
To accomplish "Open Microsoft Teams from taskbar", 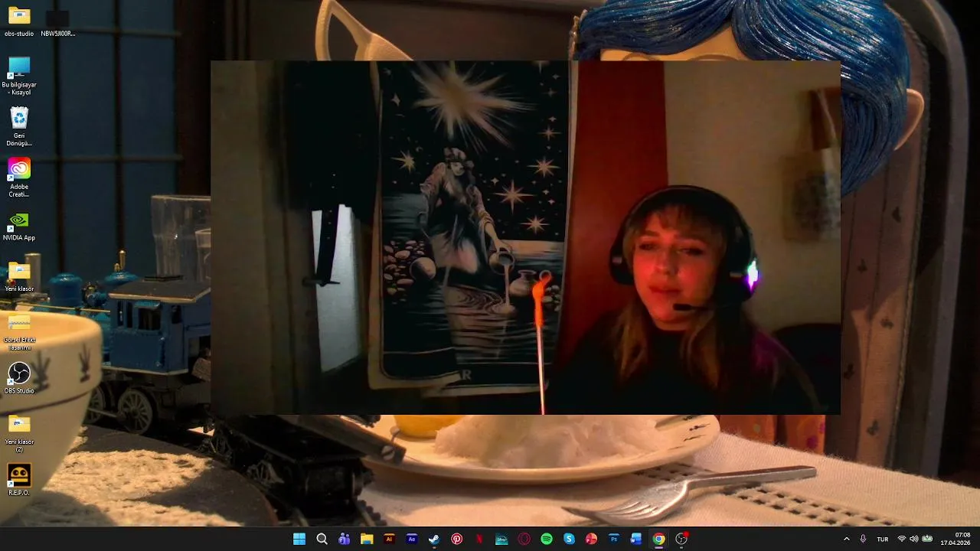I will pos(345,539).
